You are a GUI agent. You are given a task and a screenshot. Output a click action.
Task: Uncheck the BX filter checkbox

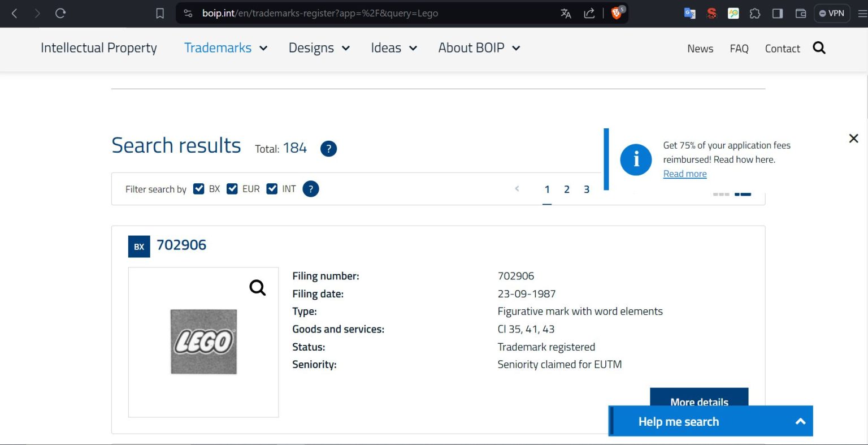tap(198, 189)
